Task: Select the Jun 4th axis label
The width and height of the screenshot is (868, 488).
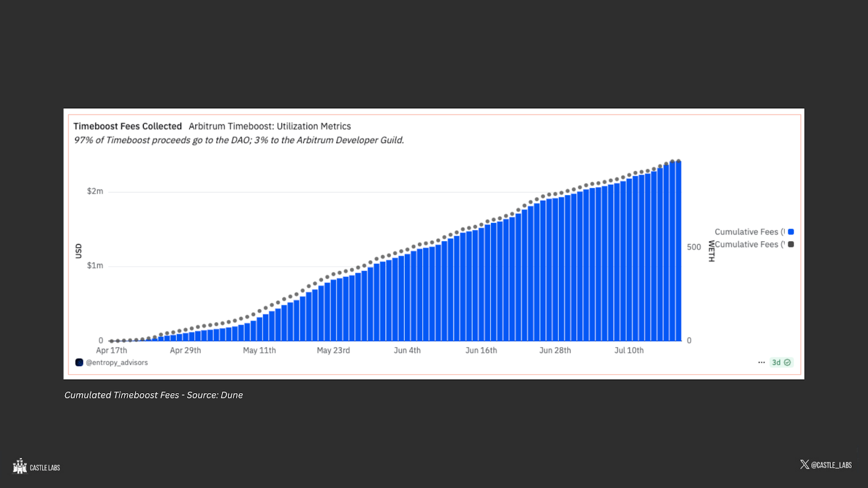Action: click(407, 350)
